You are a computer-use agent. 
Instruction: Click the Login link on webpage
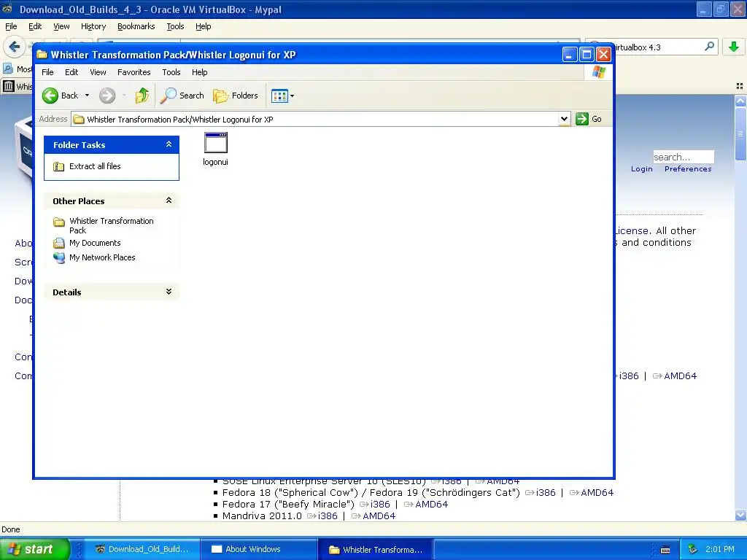(642, 169)
